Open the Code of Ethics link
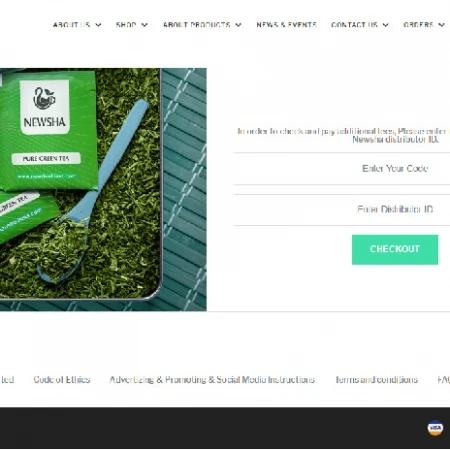The width and height of the screenshot is (450, 450). point(62,380)
